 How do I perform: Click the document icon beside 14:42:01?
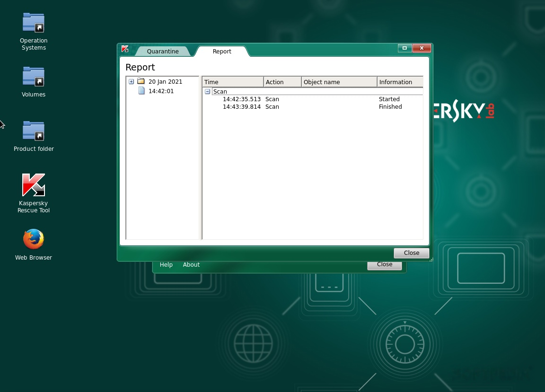pos(141,91)
